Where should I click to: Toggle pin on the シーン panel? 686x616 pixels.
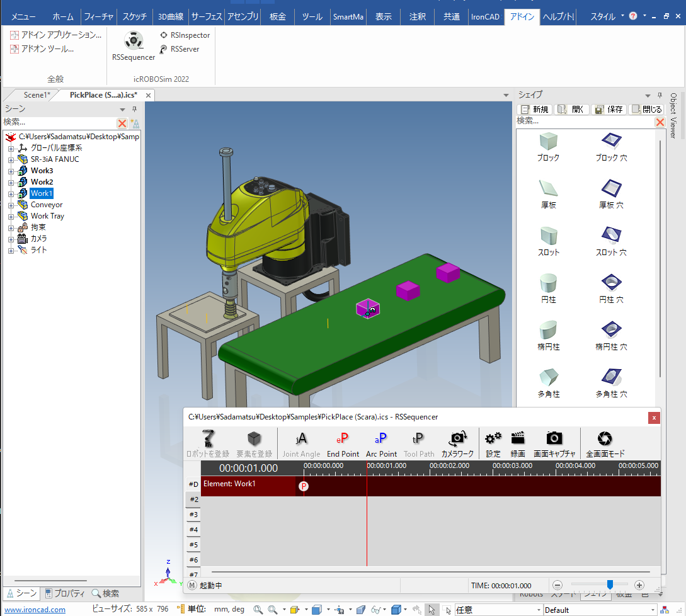[x=134, y=109]
